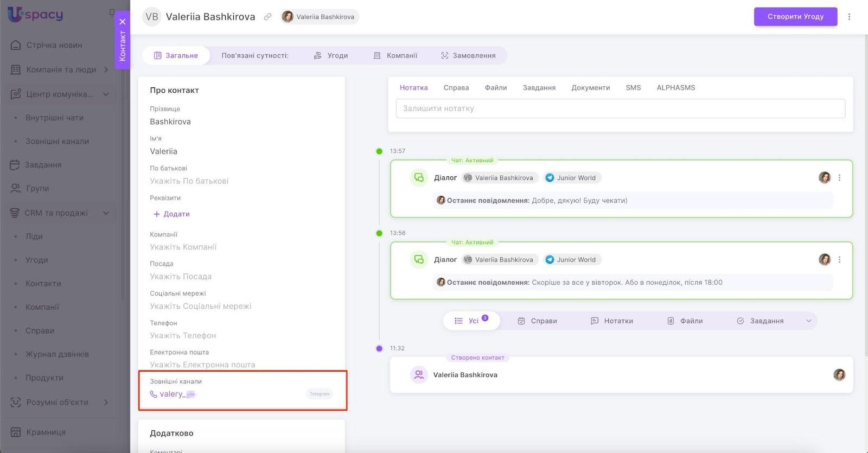Click the copy link icon beside contact name
Screen dimensions: 868x453
point(267,17)
